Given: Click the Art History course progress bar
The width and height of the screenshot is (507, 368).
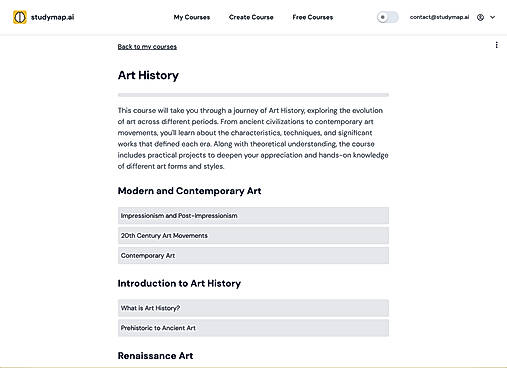Looking at the screenshot, I should (253, 95).
